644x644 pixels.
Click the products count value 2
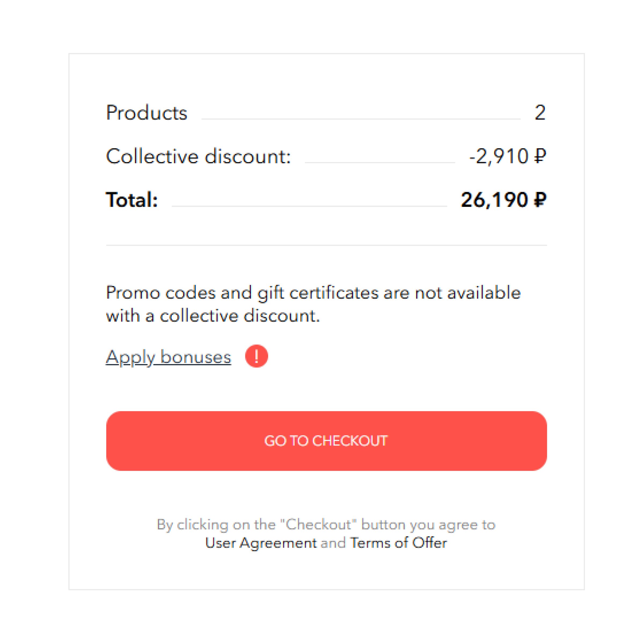[x=540, y=113]
